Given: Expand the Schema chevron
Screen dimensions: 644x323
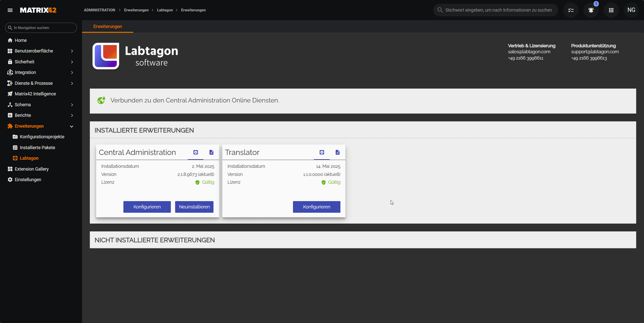Looking at the screenshot, I should tap(72, 105).
